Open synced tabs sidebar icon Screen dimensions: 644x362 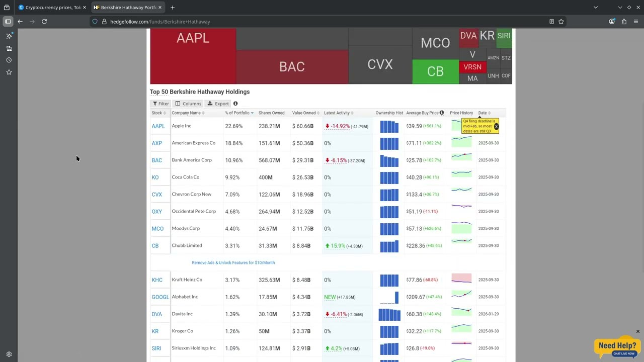(9, 48)
